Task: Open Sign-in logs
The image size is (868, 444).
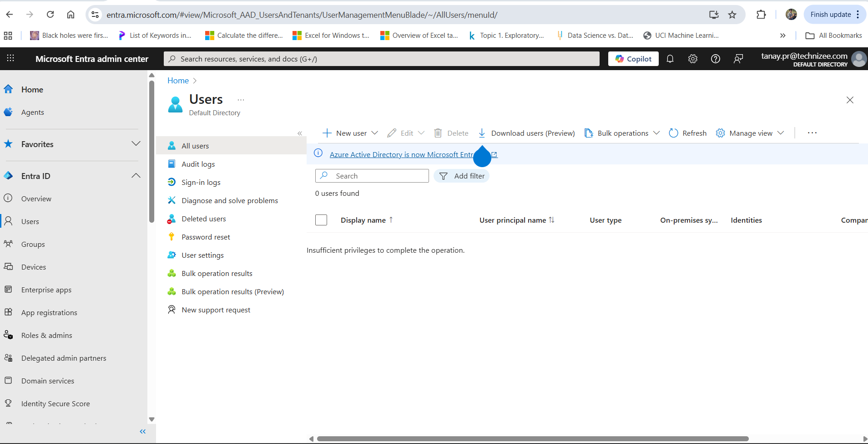Action: [201, 182]
